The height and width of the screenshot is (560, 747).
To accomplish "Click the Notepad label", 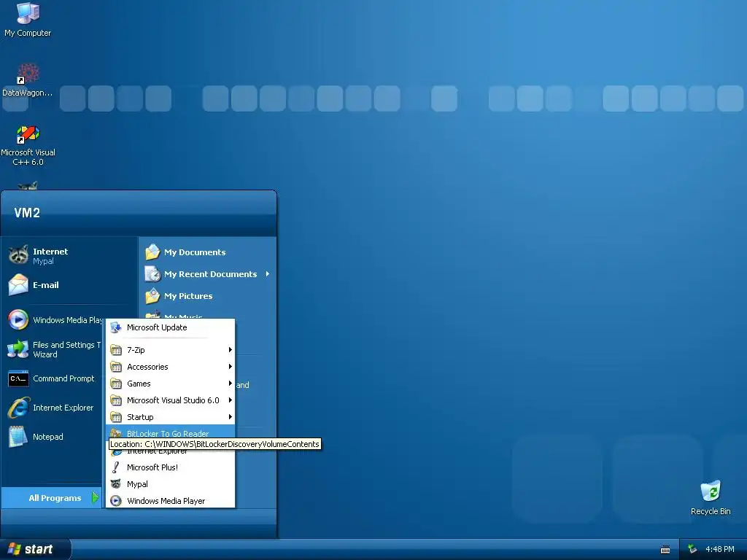I will [47, 437].
